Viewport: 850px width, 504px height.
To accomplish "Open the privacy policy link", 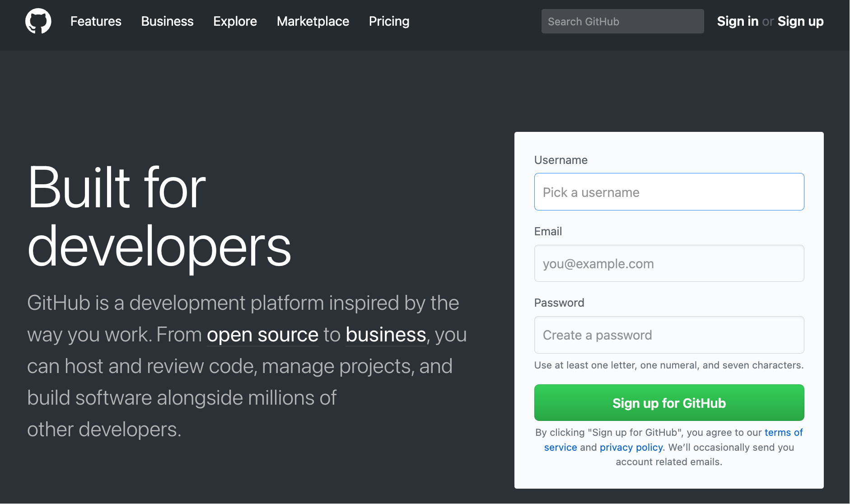I will coord(631,447).
